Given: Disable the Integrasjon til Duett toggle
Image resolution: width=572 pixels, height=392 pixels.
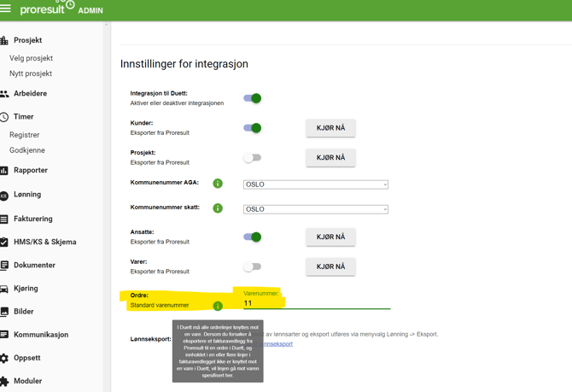Looking at the screenshot, I should 253,98.
